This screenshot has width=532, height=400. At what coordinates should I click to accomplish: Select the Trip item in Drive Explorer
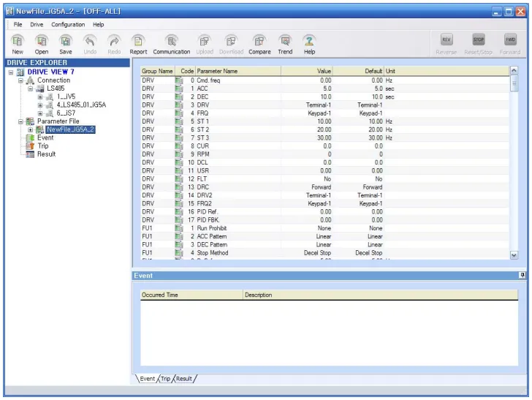(x=43, y=146)
